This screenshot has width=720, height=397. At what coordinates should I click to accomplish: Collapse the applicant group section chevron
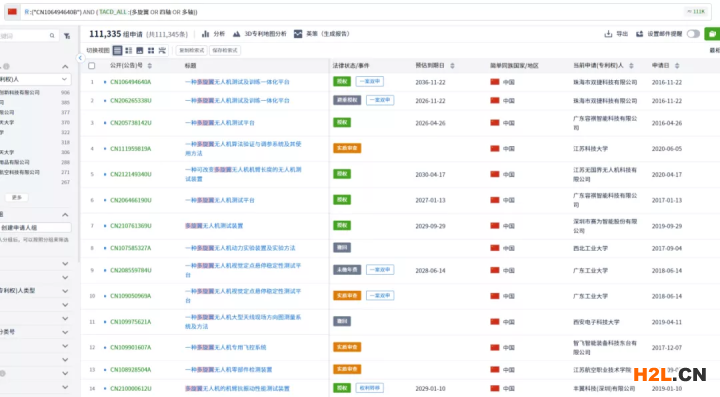(x=65, y=215)
